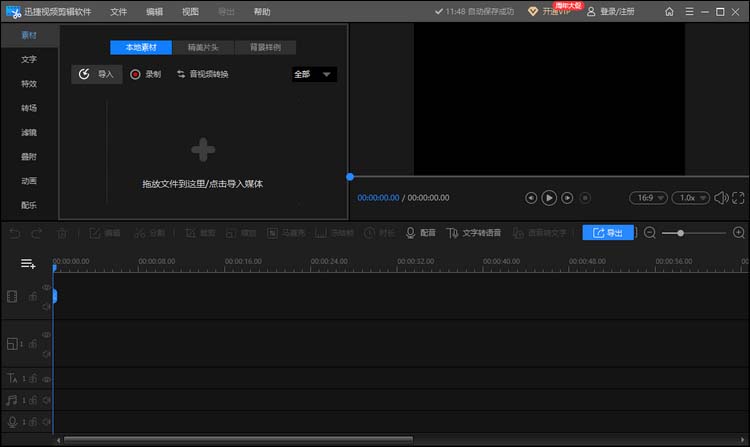The image size is (750, 447).
Task: Zoom in the timeline with the plus magnifier
Action: (x=739, y=233)
